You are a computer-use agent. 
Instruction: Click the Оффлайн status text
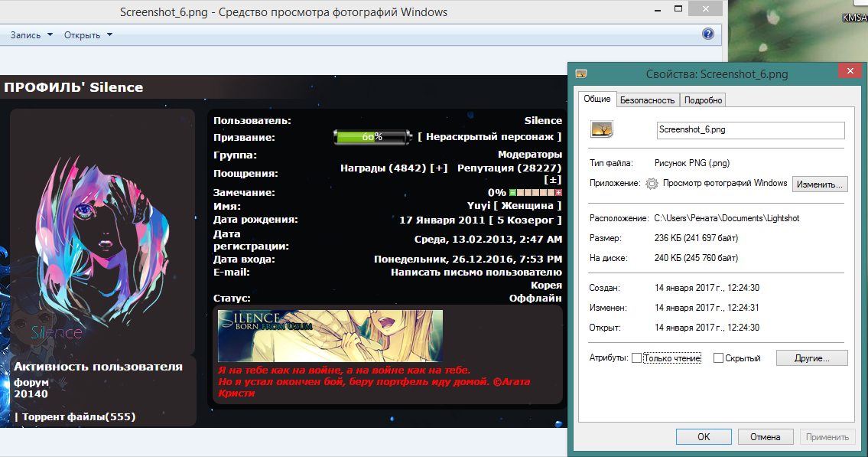click(535, 298)
